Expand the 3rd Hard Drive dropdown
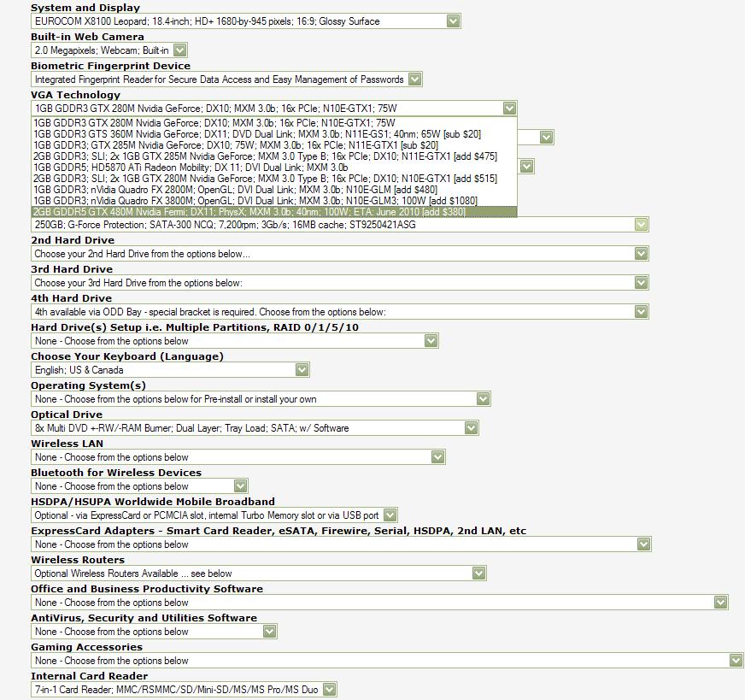Screen dimensions: 745x700 point(340,283)
